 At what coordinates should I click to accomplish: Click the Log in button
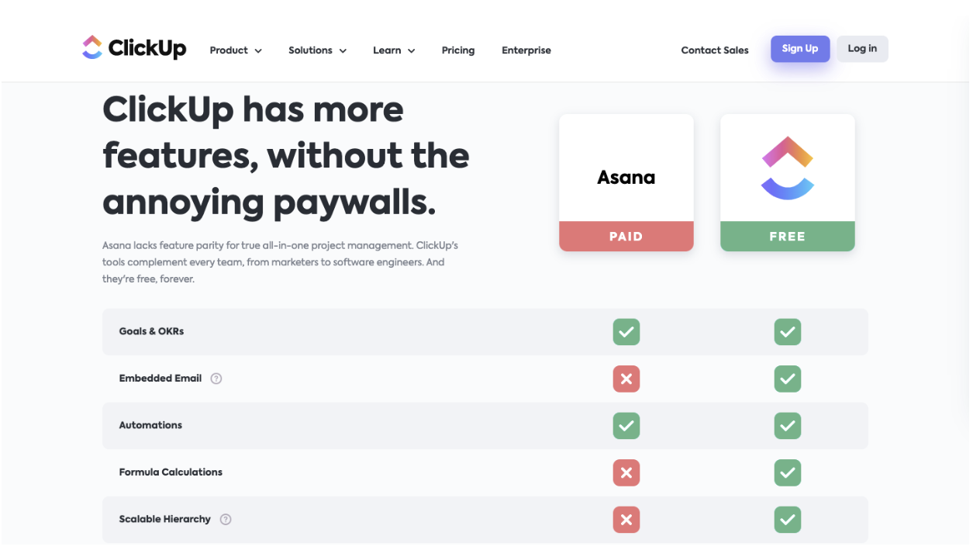pyautogui.click(x=862, y=49)
